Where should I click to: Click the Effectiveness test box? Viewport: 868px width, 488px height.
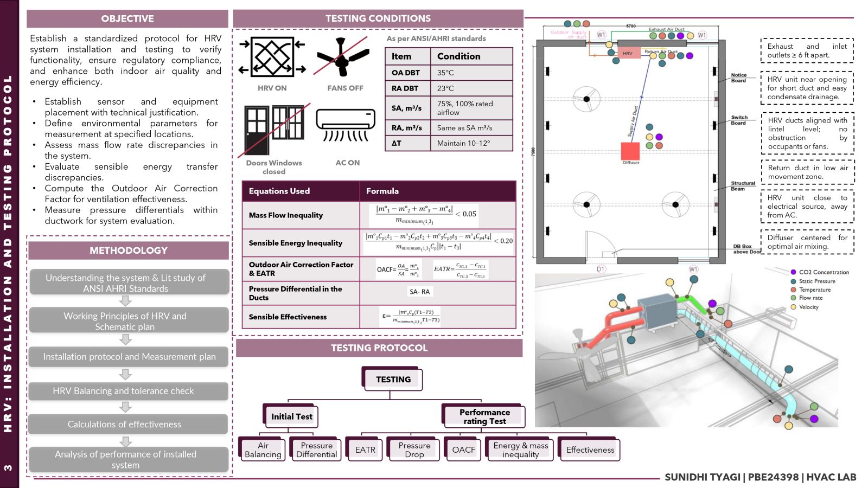point(590,450)
